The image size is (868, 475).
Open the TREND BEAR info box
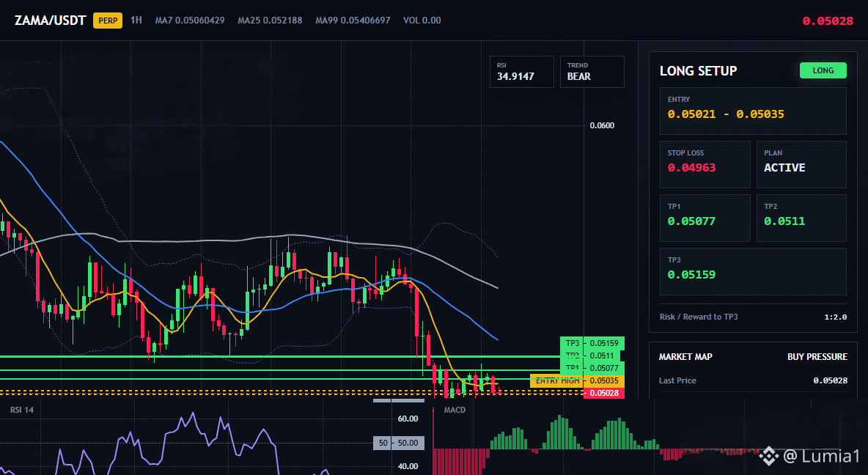pos(592,71)
